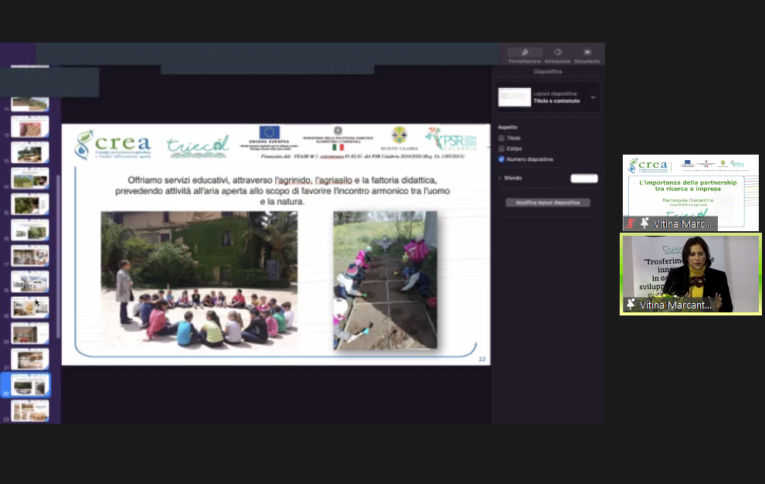Screen dimensions: 765x484
Task: Select the last slide thumbnail in navigator
Action: point(30,410)
